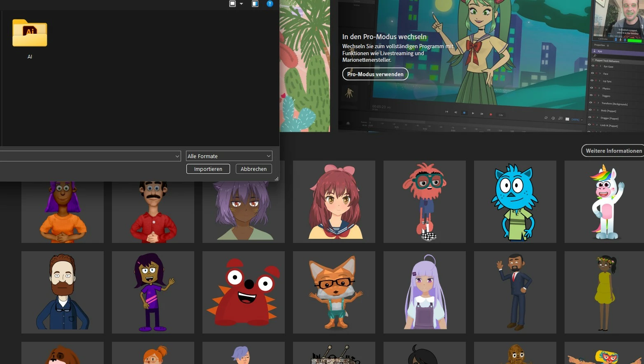Select the girl in yellow dress puppet
This screenshot has width=644, height=364.
pyautogui.click(x=604, y=292)
